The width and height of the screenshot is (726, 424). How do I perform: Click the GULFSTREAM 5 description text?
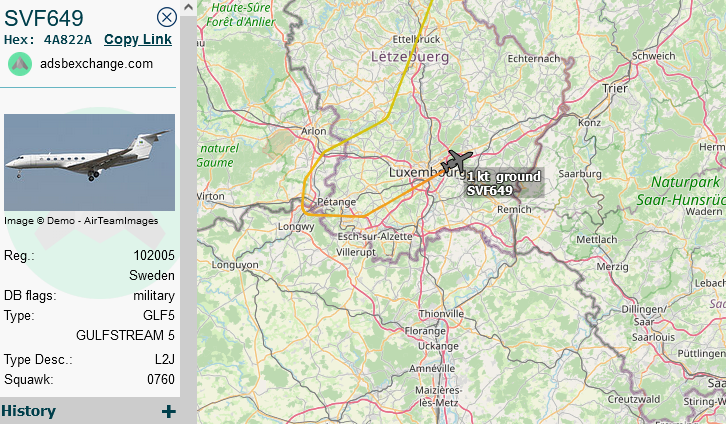pos(125,335)
